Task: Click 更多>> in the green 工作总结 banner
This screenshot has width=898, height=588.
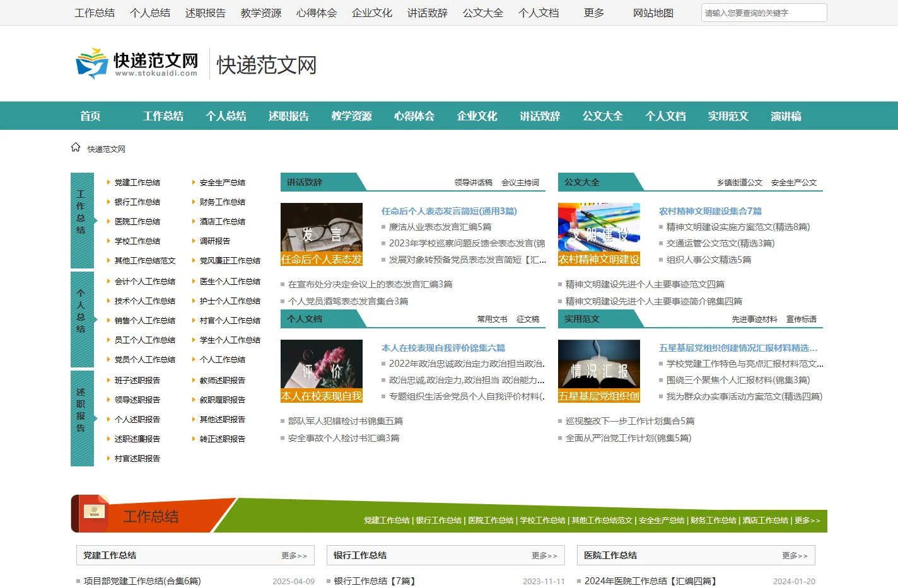Action: pyautogui.click(x=807, y=520)
